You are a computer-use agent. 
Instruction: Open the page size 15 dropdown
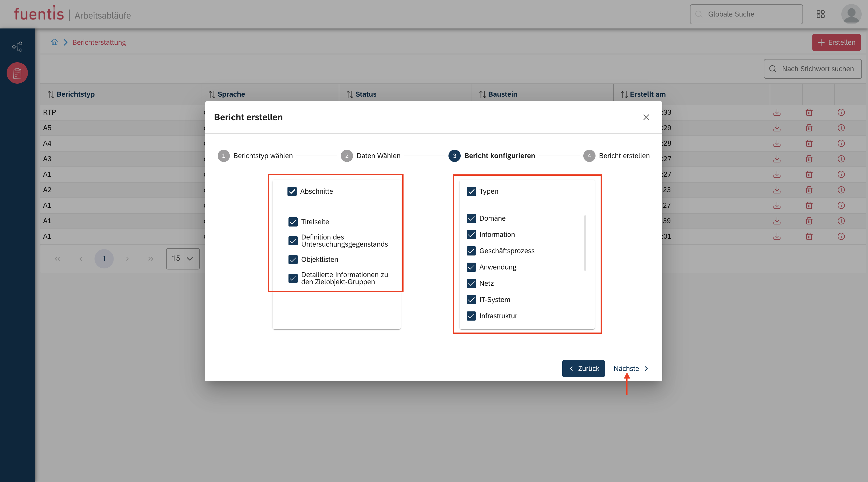pyautogui.click(x=183, y=258)
